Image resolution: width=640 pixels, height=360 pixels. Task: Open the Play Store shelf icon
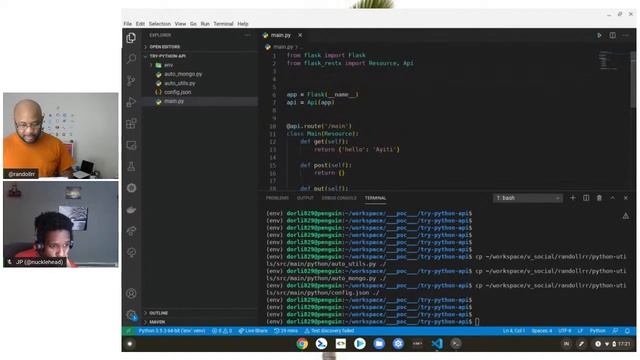360,344
